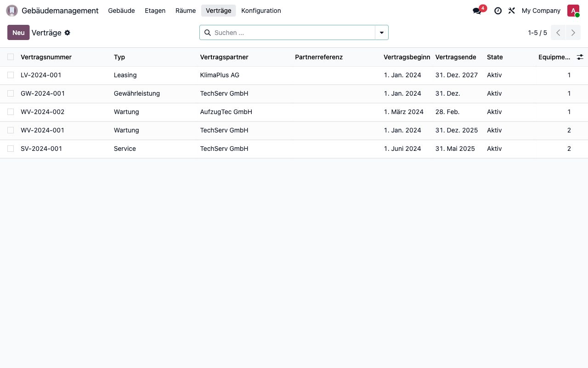Sort by Vertragsbeginn column header
Image resolution: width=588 pixels, height=368 pixels.
coord(407,57)
